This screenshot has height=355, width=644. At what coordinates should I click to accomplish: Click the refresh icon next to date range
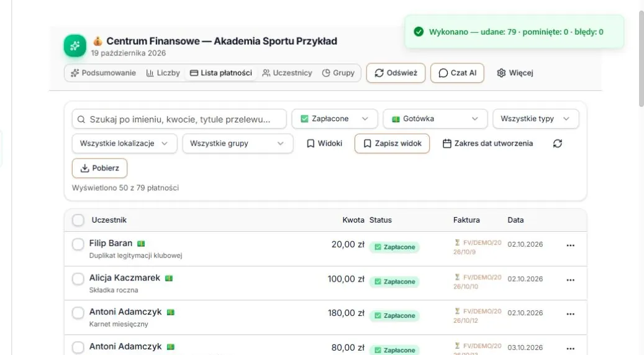point(557,144)
